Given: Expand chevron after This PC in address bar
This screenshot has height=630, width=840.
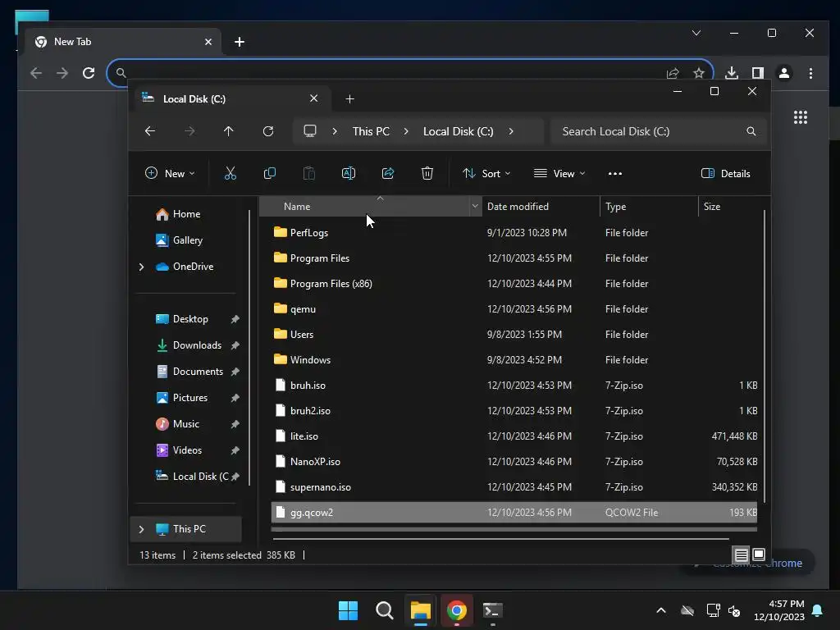Looking at the screenshot, I should (406, 131).
